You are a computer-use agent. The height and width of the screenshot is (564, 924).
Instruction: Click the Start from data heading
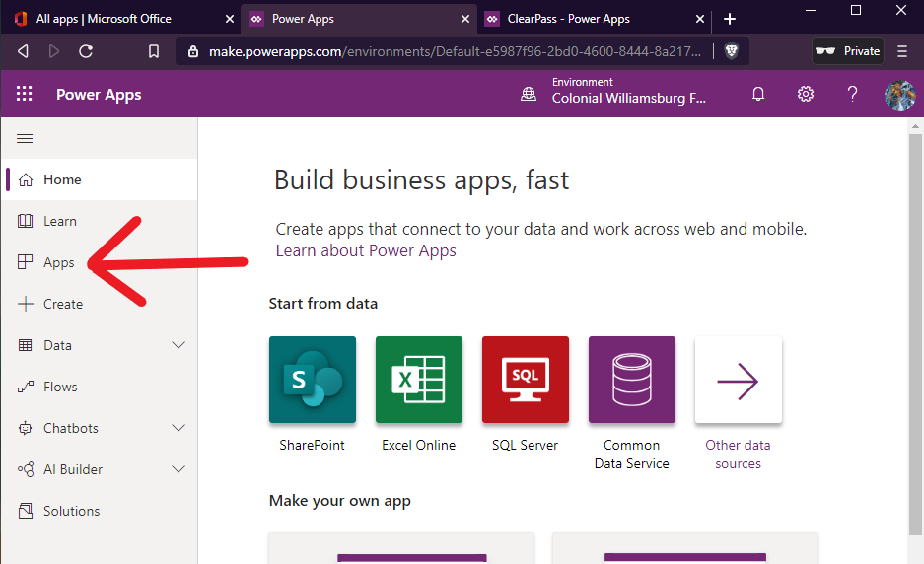(322, 304)
